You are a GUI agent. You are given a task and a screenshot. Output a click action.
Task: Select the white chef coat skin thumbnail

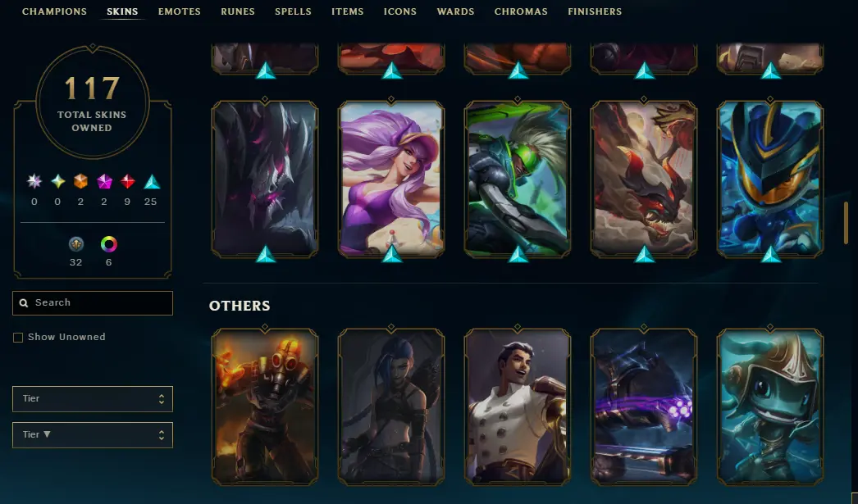coord(518,406)
